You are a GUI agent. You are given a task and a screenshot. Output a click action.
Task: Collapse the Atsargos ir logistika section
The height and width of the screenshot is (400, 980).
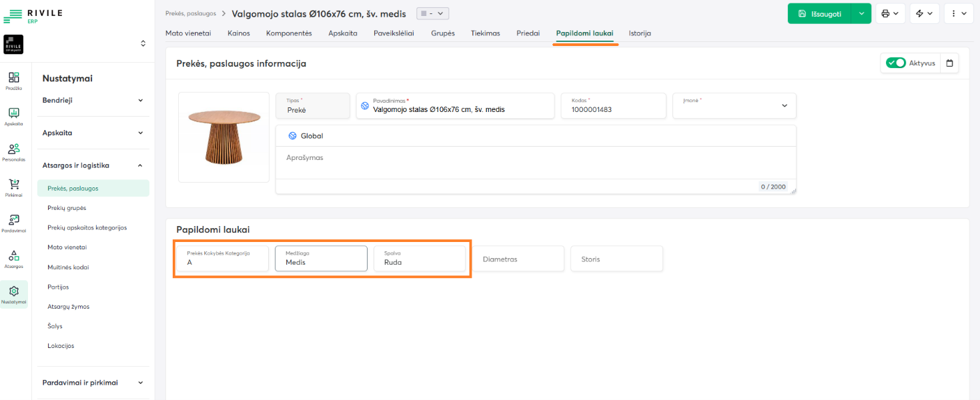tap(93, 165)
